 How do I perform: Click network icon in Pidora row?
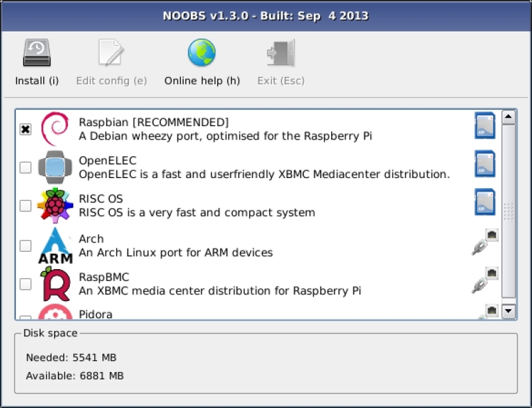(x=488, y=312)
